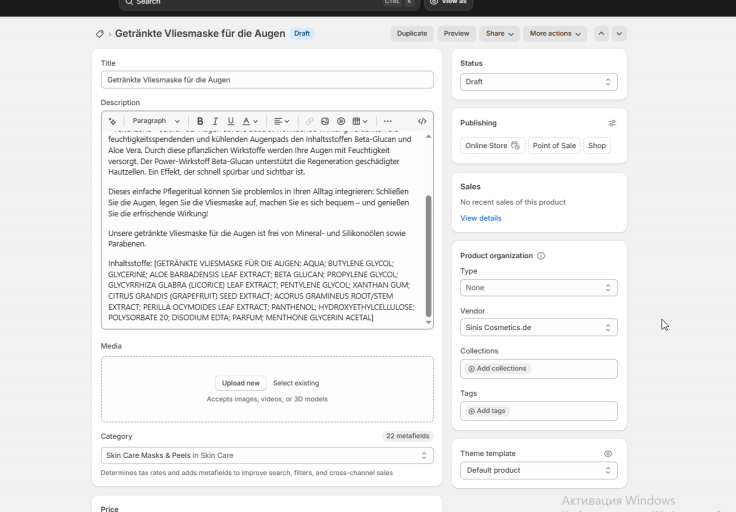
Task: Open the Theme template Default product dropdown
Action: pyautogui.click(x=539, y=470)
